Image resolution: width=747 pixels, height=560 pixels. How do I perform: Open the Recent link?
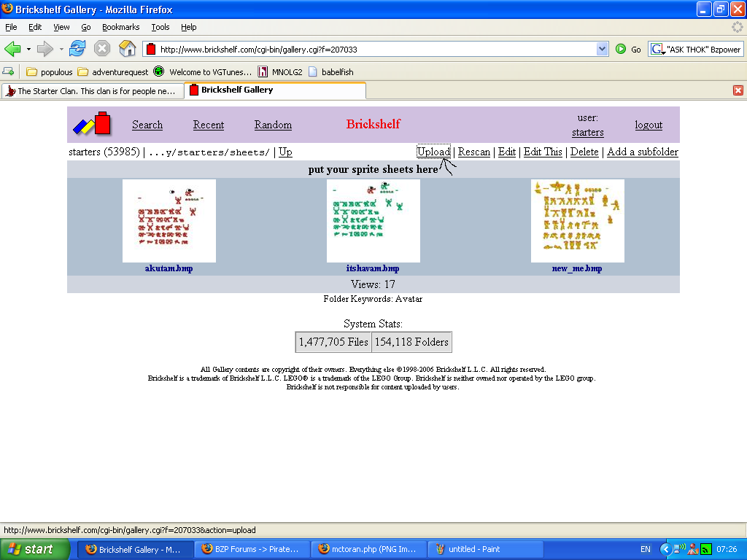(208, 125)
